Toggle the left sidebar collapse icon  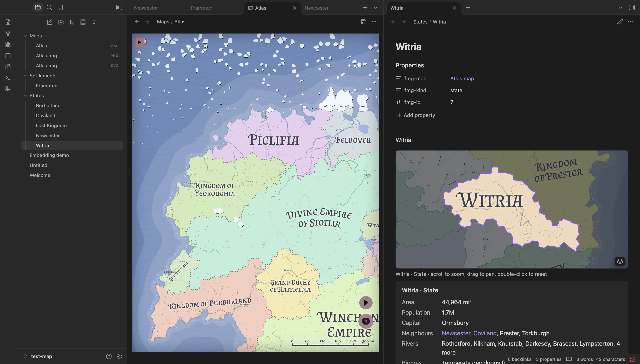pyautogui.click(x=119, y=8)
